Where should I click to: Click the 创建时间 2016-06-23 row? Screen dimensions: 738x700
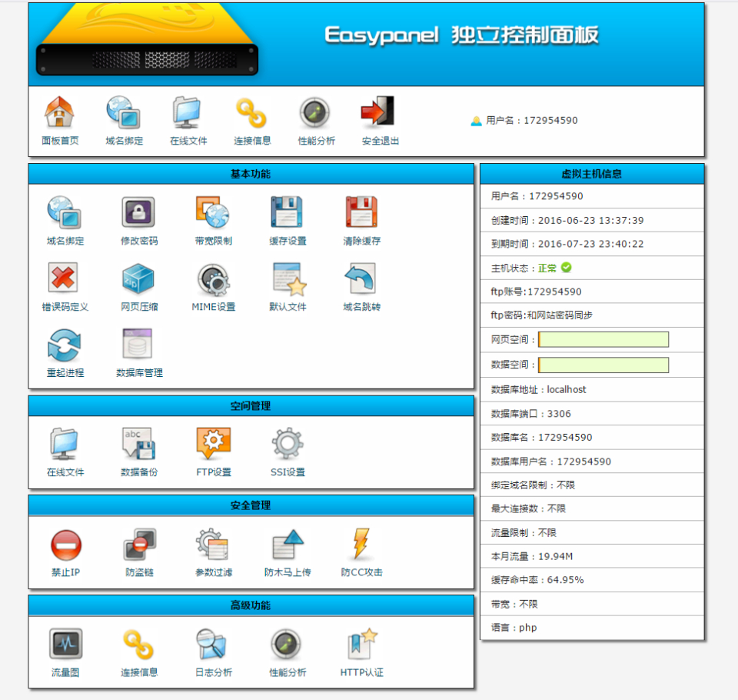coord(592,220)
